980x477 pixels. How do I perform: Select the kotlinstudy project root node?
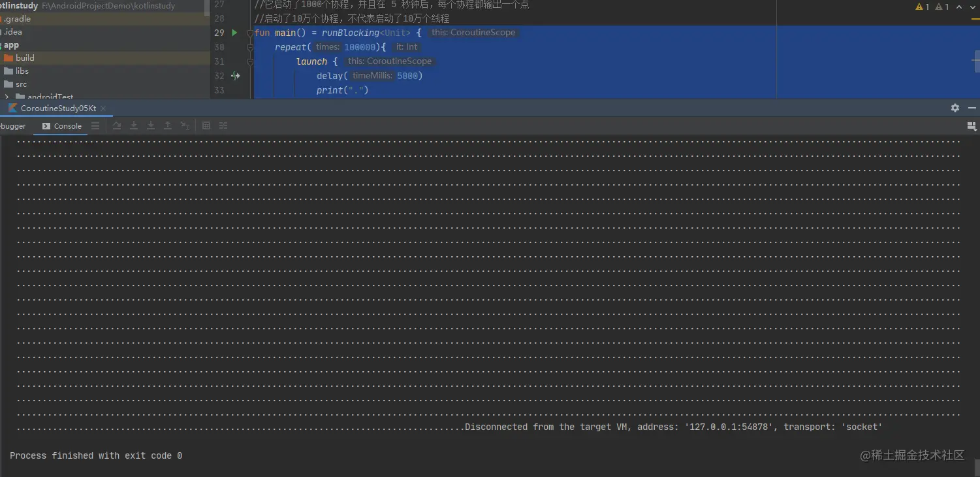coord(19,6)
